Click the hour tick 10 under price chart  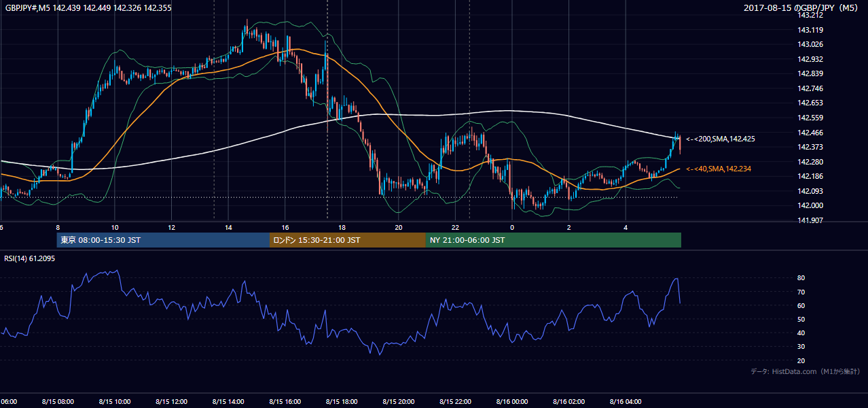click(x=115, y=228)
